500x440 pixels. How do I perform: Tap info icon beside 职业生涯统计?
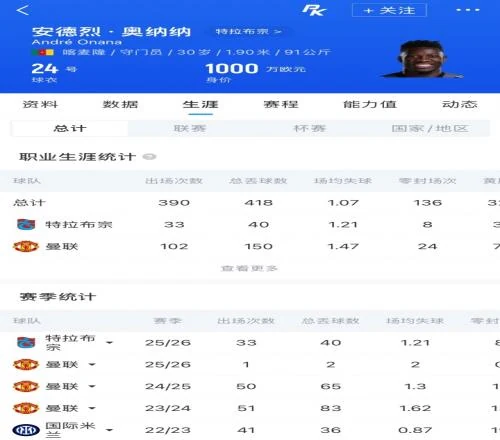tap(149, 157)
